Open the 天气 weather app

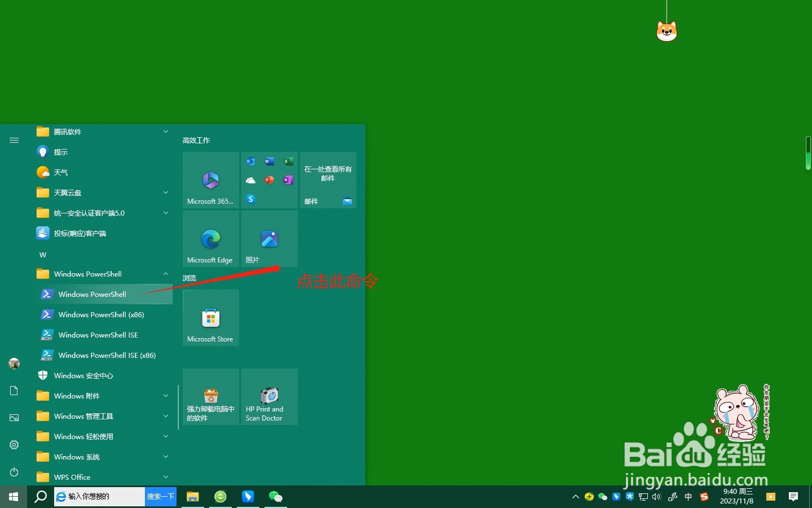[104, 172]
